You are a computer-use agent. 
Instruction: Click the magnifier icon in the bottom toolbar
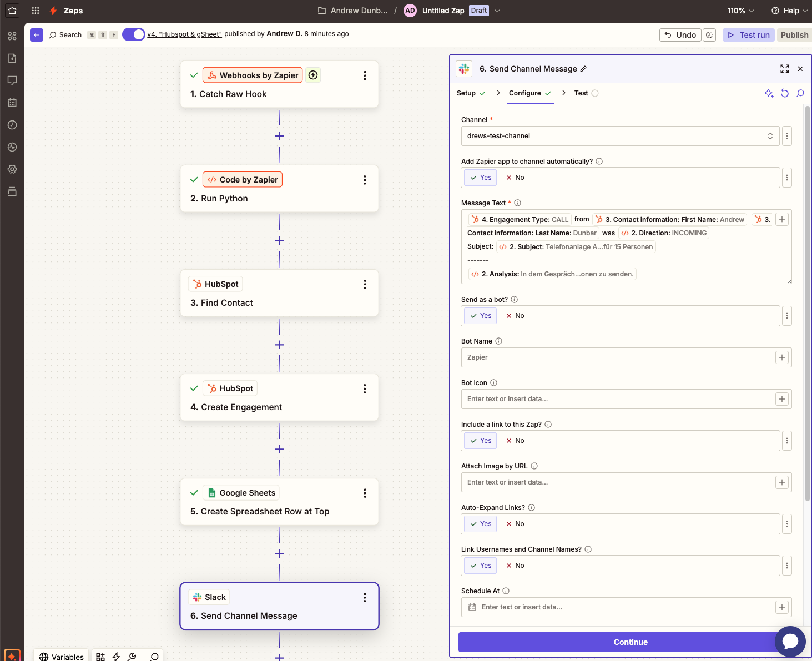[x=155, y=657]
